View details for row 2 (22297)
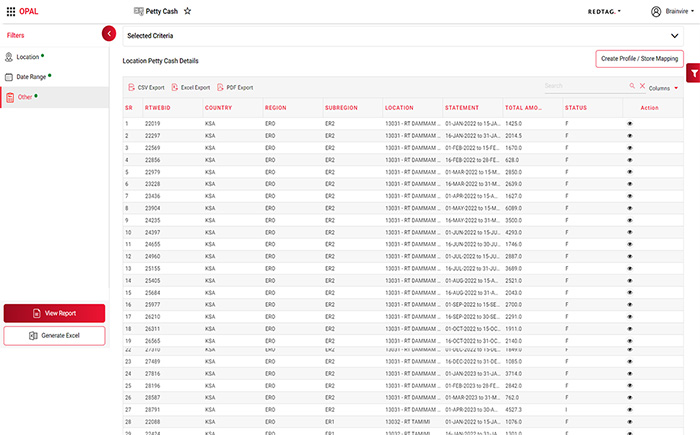Viewport: 700px width, 435px height. tap(630, 136)
